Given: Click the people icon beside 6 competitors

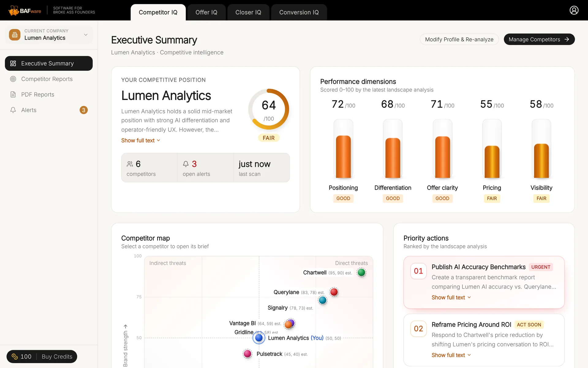Looking at the screenshot, I should 130,164.
